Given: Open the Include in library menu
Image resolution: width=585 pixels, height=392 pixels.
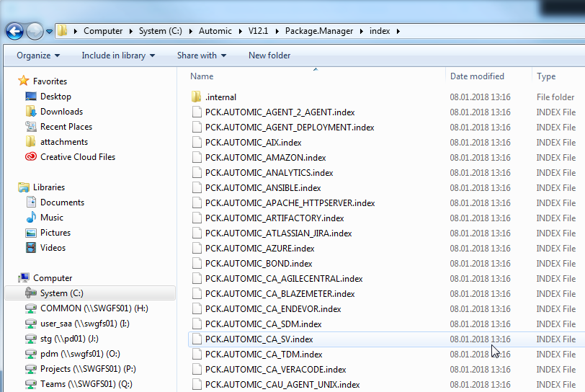Looking at the screenshot, I should pos(118,55).
